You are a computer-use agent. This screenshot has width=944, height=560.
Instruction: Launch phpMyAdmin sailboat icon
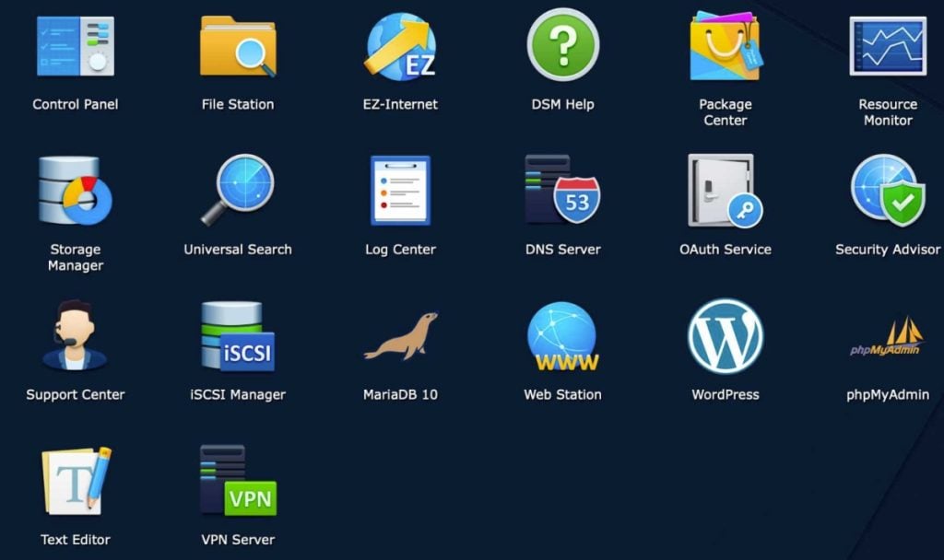coord(887,337)
